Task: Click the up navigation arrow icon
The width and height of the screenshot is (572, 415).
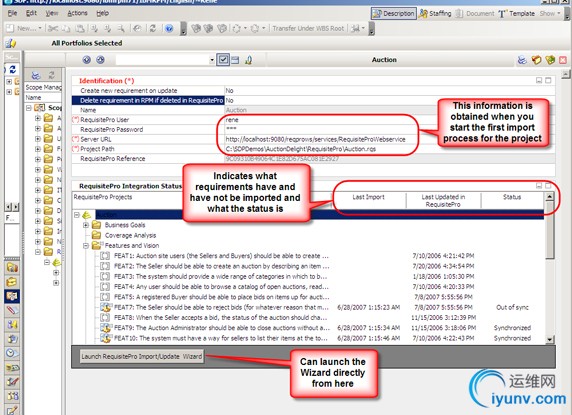Action: (x=100, y=60)
